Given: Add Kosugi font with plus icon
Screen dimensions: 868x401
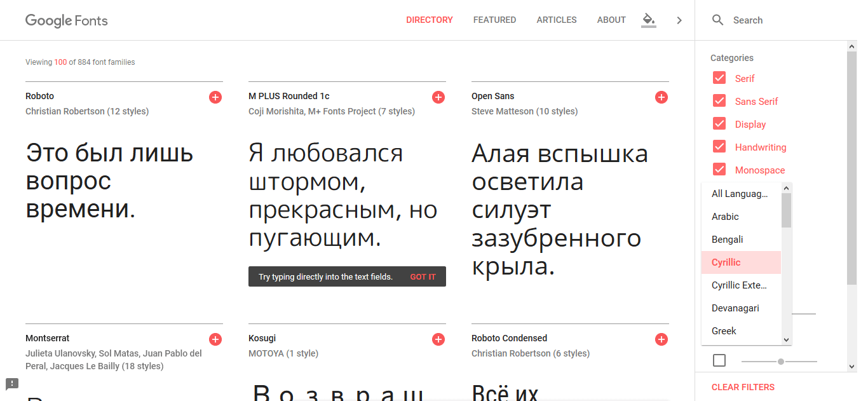Looking at the screenshot, I should pyautogui.click(x=438, y=339).
